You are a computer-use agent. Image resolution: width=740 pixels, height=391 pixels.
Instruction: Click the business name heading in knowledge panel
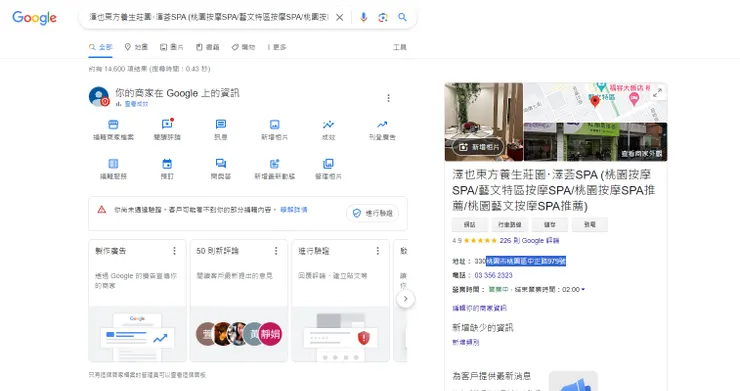pyautogui.click(x=553, y=190)
